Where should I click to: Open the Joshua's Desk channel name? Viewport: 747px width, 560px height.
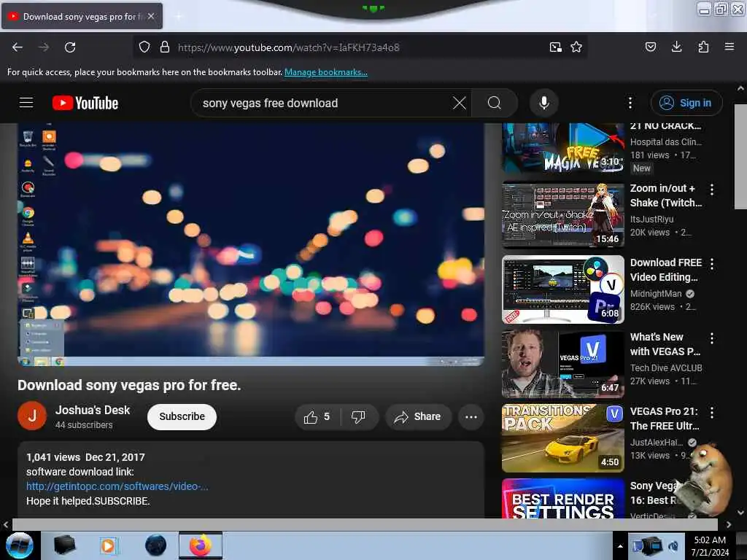click(93, 410)
